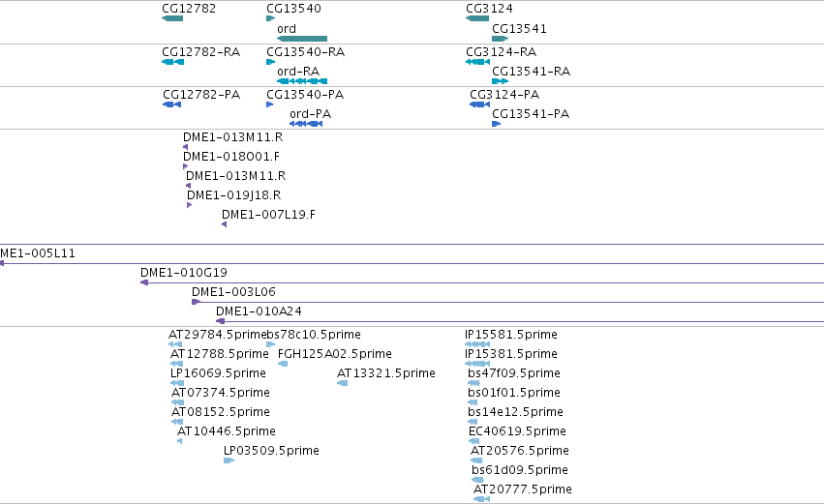Open the AT12788.5prime EST label
This screenshot has width=824, height=504.
[219, 354]
